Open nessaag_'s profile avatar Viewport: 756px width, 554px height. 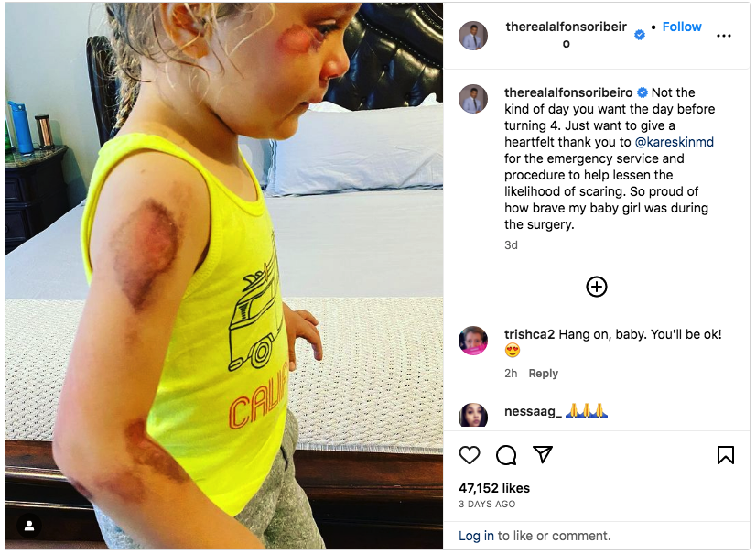473,415
